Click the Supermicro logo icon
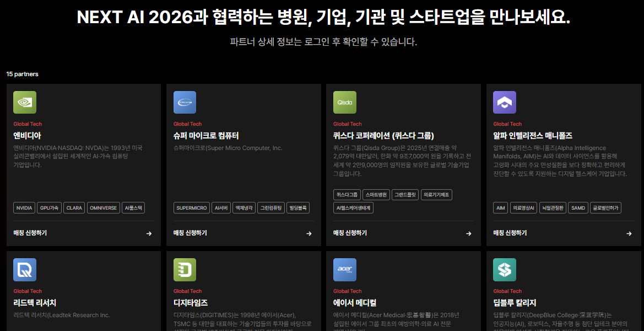Screen dimensions: 644x331 [185, 103]
